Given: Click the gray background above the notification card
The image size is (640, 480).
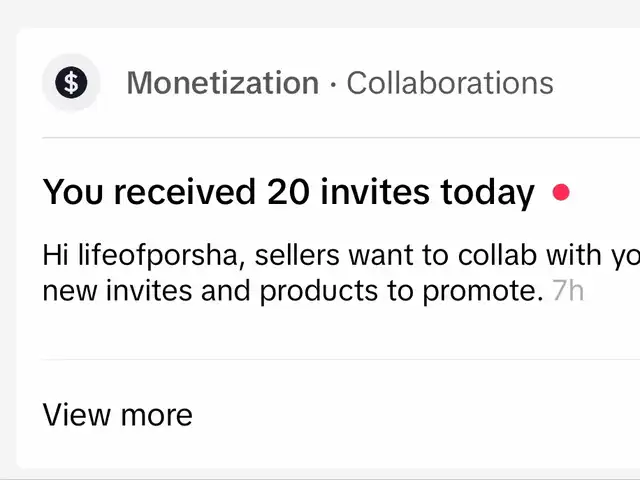Looking at the screenshot, I should (x=320, y=13).
